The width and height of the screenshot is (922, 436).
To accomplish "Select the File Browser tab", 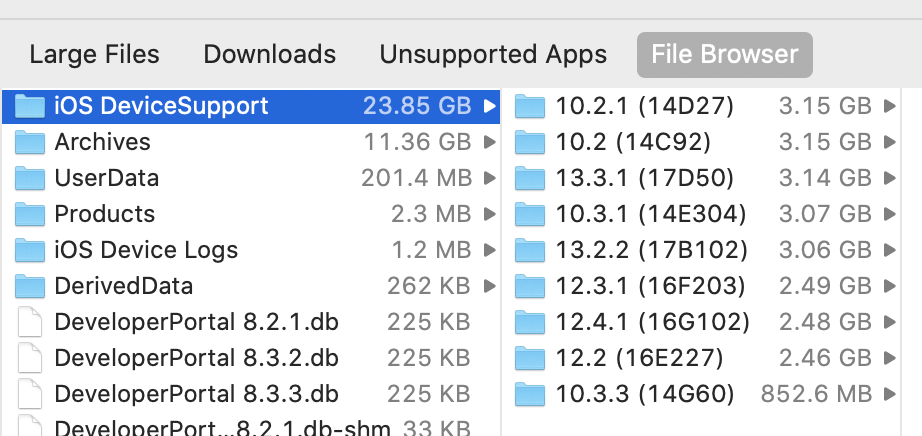I will [x=724, y=54].
